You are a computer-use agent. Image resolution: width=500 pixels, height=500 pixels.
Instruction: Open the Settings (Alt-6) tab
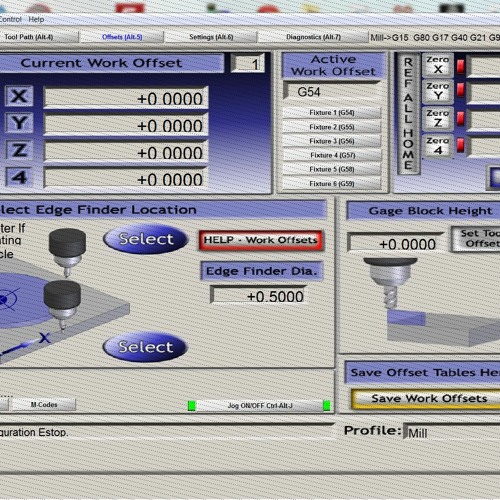[211, 37]
